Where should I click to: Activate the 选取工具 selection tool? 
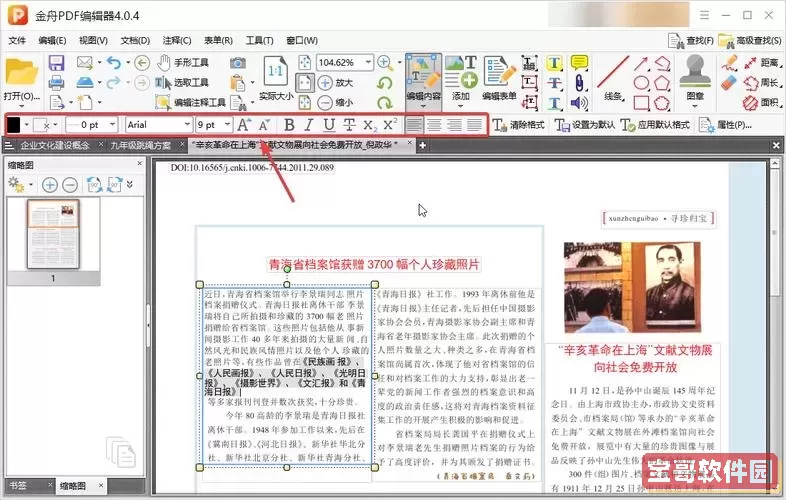pos(182,82)
